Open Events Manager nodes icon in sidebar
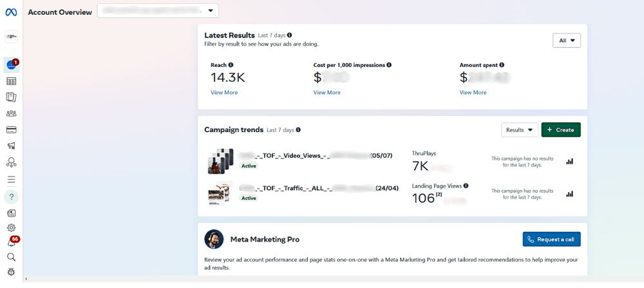The image size is (644, 288). tap(12, 162)
